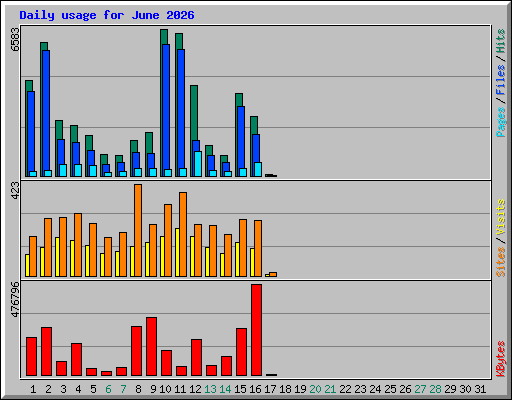This screenshot has width=512, height=400.
Task: Click day label 17 on the x-axis
Action: [270, 389]
